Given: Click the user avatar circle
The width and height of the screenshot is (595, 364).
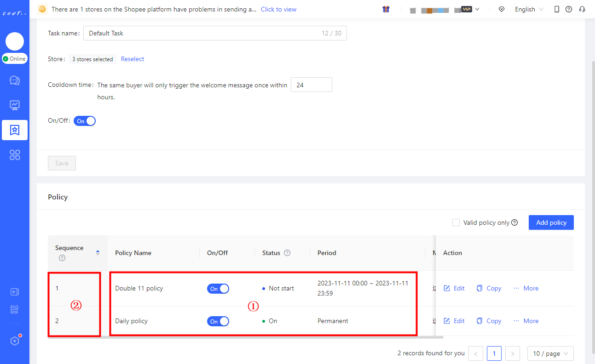Looking at the screenshot, I should [15, 42].
